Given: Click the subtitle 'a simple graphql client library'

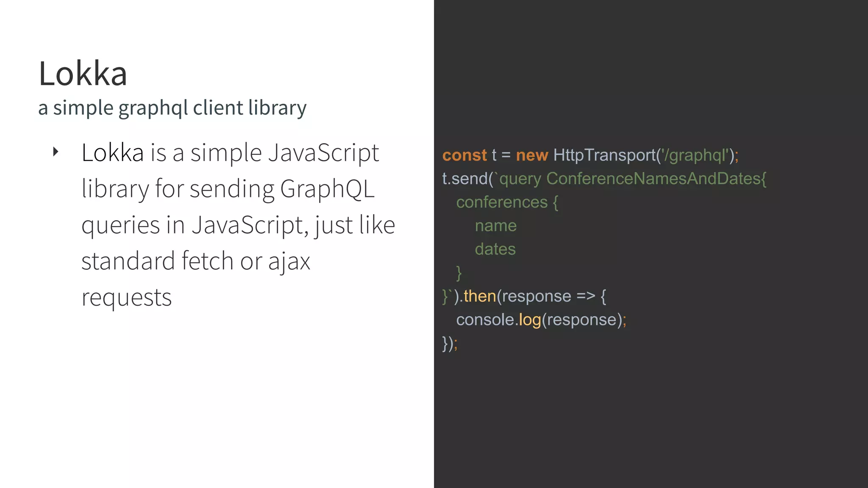Looking at the screenshot, I should click(172, 108).
